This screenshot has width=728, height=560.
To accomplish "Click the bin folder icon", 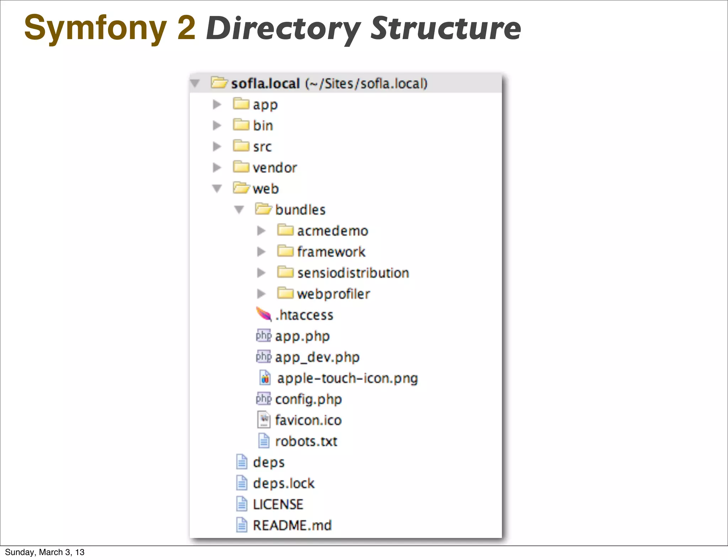I will point(241,124).
